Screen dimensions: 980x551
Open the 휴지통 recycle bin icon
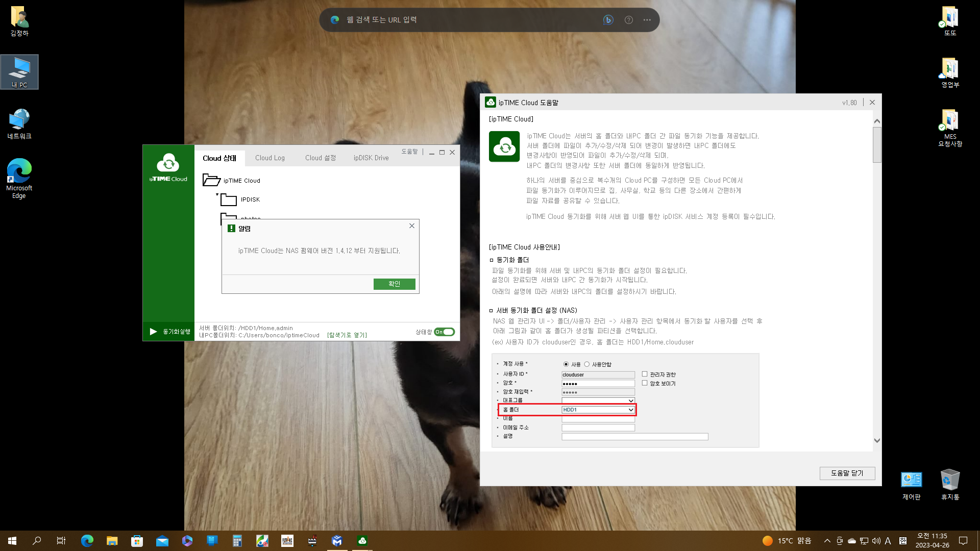point(950,485)
